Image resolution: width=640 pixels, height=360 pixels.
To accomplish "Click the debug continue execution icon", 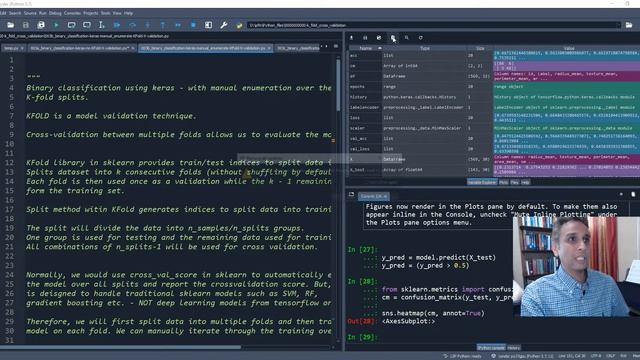I will [x=178, y=25].
